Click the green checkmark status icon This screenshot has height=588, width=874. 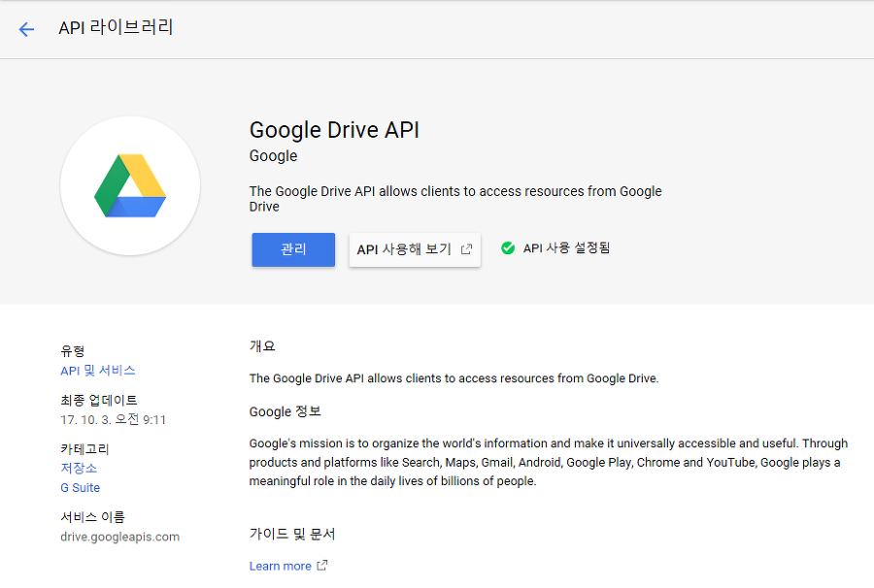[507, 248]
